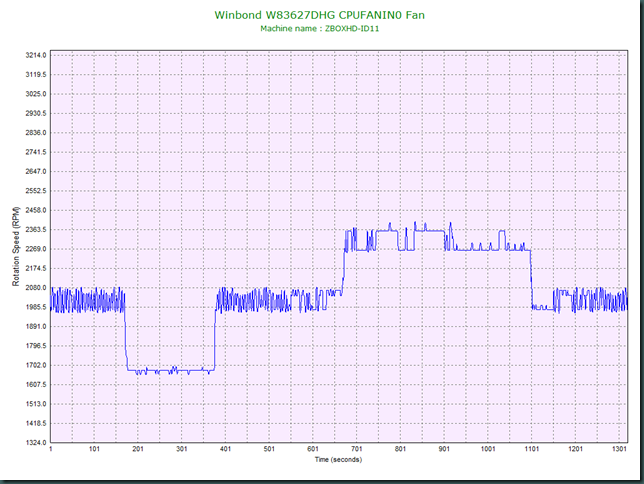
Task: Click the 1101 time axis tick label
Action: click(531, 449)
